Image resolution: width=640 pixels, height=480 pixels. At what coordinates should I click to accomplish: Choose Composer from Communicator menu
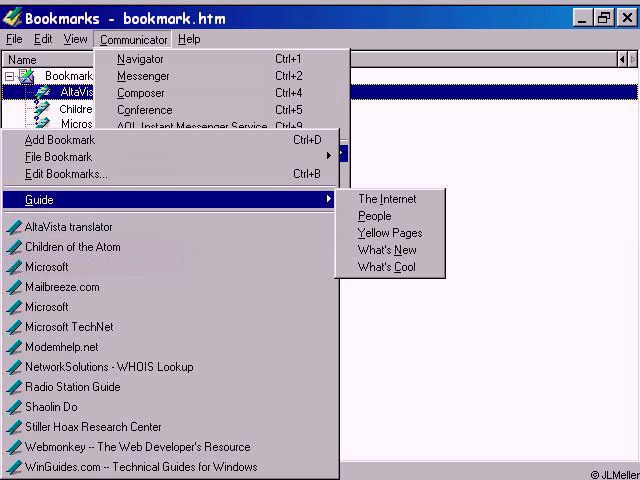tap(222, 93)
